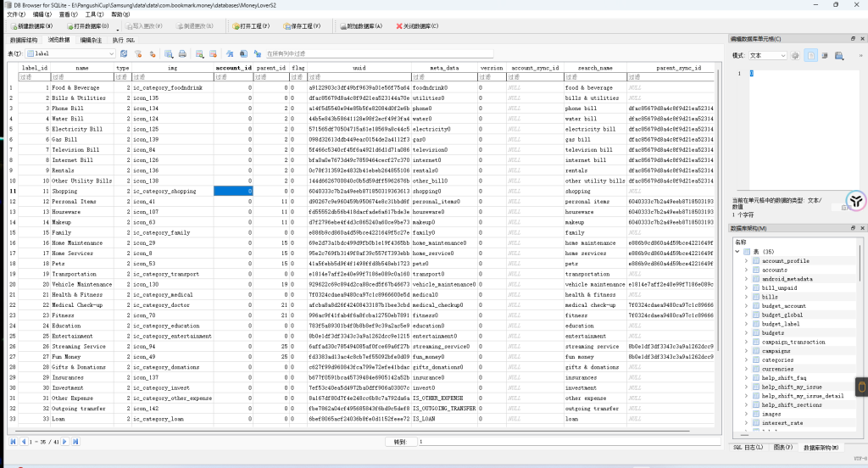Image resolution: width=868 pixels, height=468 pixels.
Task: Click the filter-in-all-columns input field
Action: (x=379, y=53)
